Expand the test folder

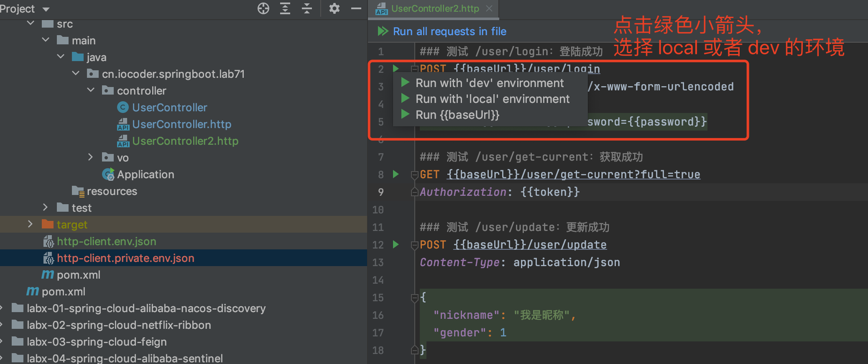[46, 207]
